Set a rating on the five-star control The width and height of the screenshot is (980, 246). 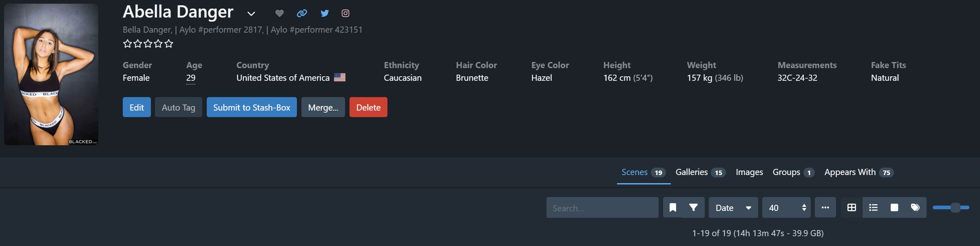147,43
